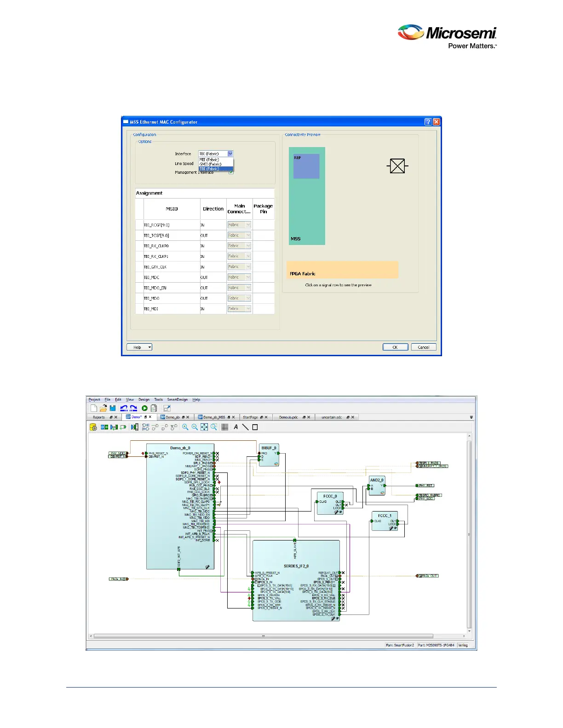Select the text annotation A tool
Image resolution: width=563 pixels, height=728 pixels.
pos(236,427)
